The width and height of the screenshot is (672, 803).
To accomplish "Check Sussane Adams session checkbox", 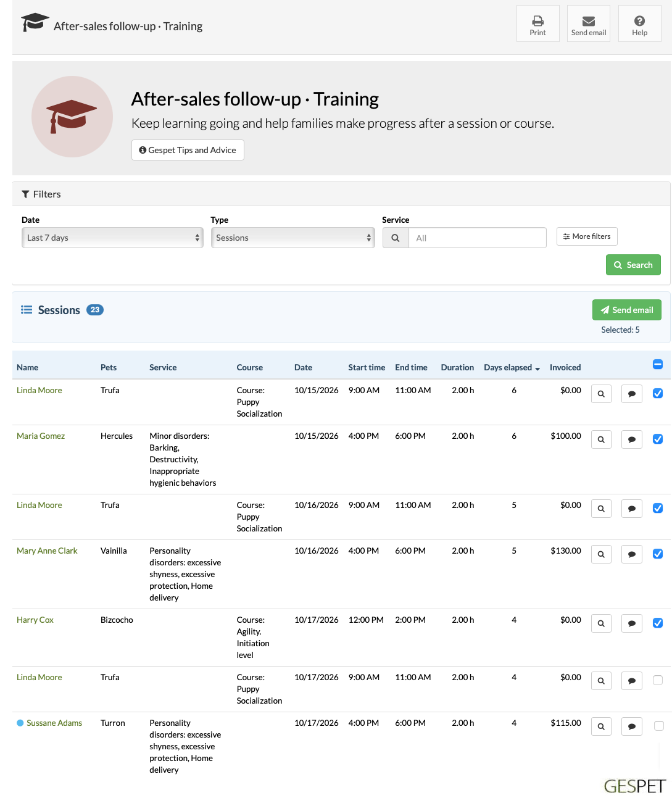I will pyautogui.click(x=658, y=726).
